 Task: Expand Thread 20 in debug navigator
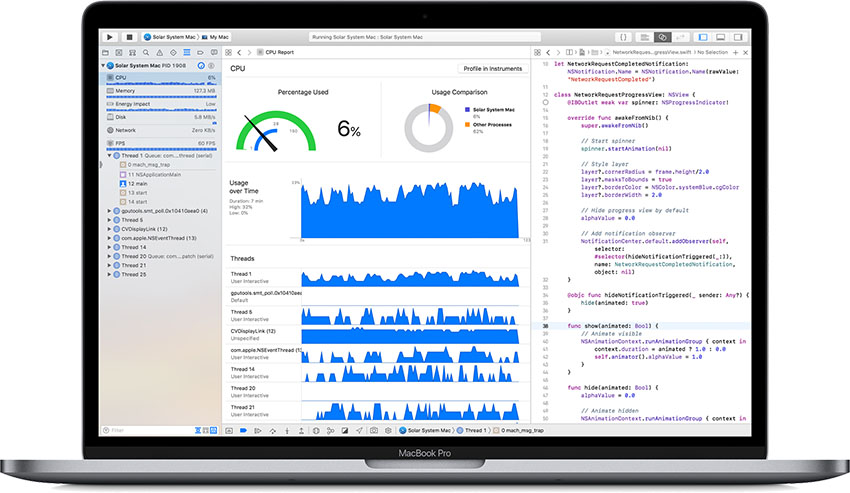(110, 257)
